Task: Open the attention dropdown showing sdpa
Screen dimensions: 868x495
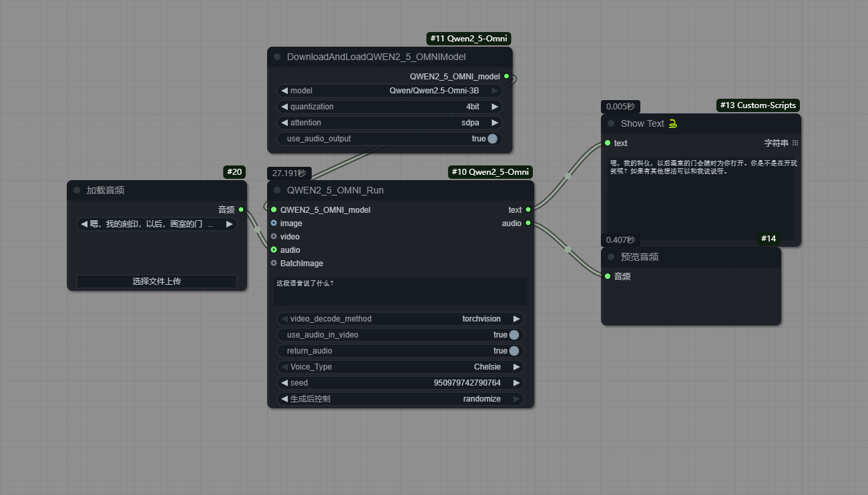Action: (390, 123)
